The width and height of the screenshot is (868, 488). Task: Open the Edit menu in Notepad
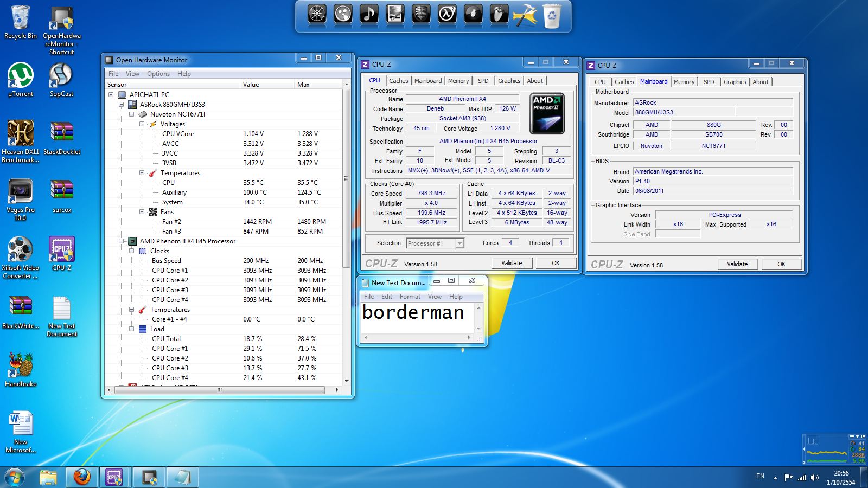pyautogui.click(x=387, y=297)
